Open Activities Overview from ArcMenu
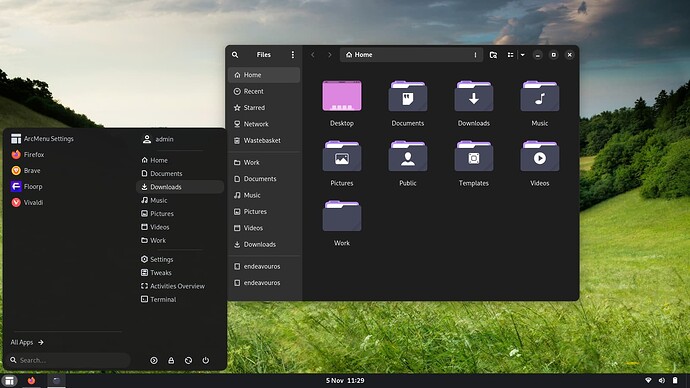Screen dimensions: 690x388 [x=180, y=286]
